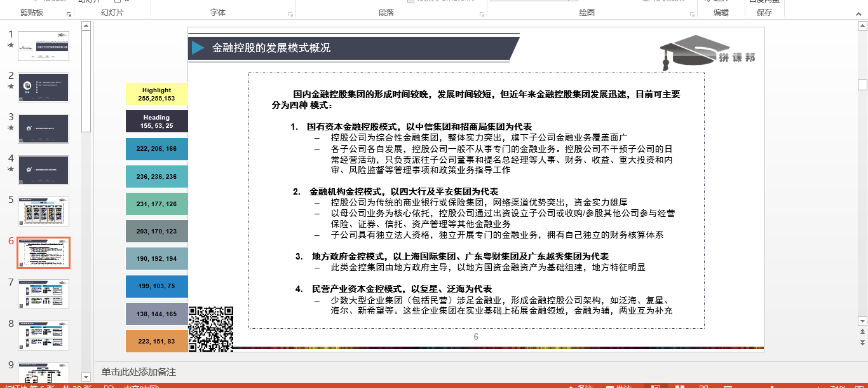Select slide 3 thumbnail
Image resolution: width=868 pixels, height=388 pixels.
(x=44, y=128)
